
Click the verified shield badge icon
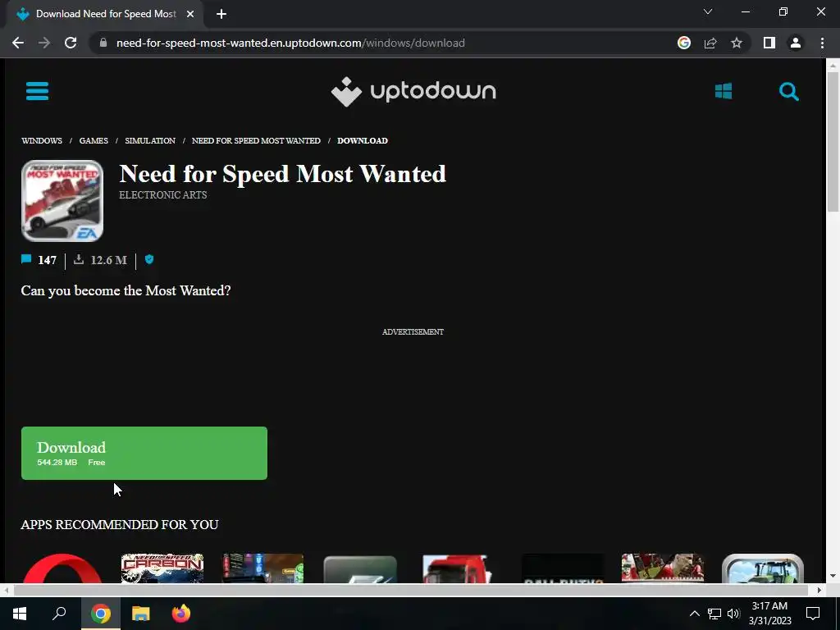149,259
